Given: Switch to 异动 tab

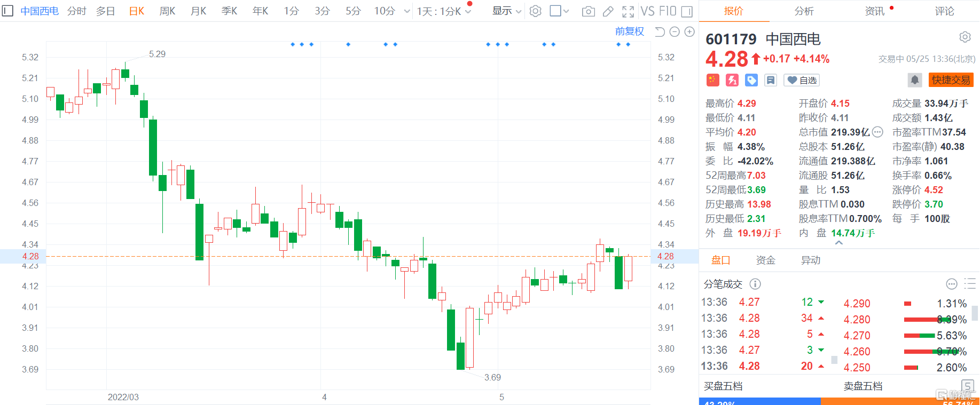Looking at the screenshot, I should pyautogui.click(x=810, y=260).
